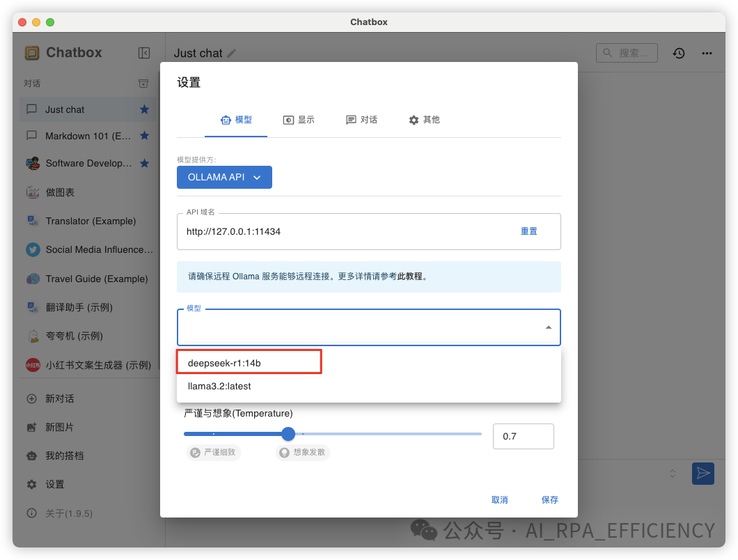Click 重置 to reset API host
Image resolution: width=738 pixels, height=560 pixels.
click(x=528, y=231)
